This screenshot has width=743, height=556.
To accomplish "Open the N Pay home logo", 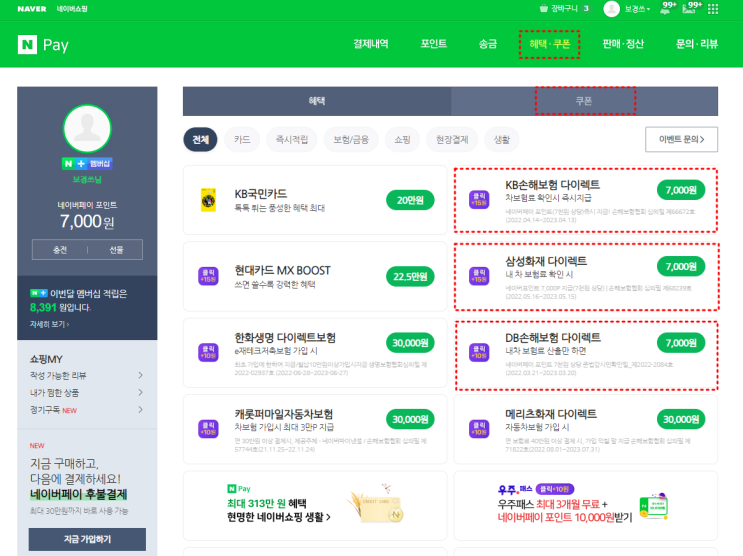I will pyautogui.click(x=43, y=45).
